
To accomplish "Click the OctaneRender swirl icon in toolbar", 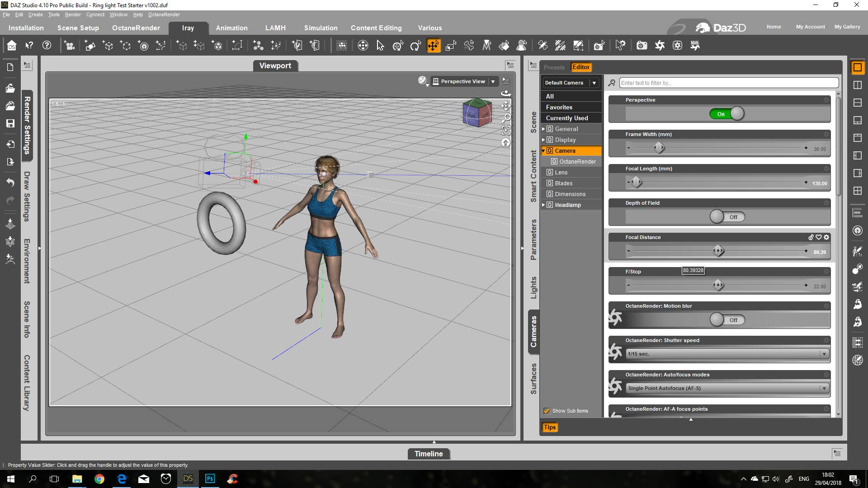I will pyautogui.click(x=660, y=46).
